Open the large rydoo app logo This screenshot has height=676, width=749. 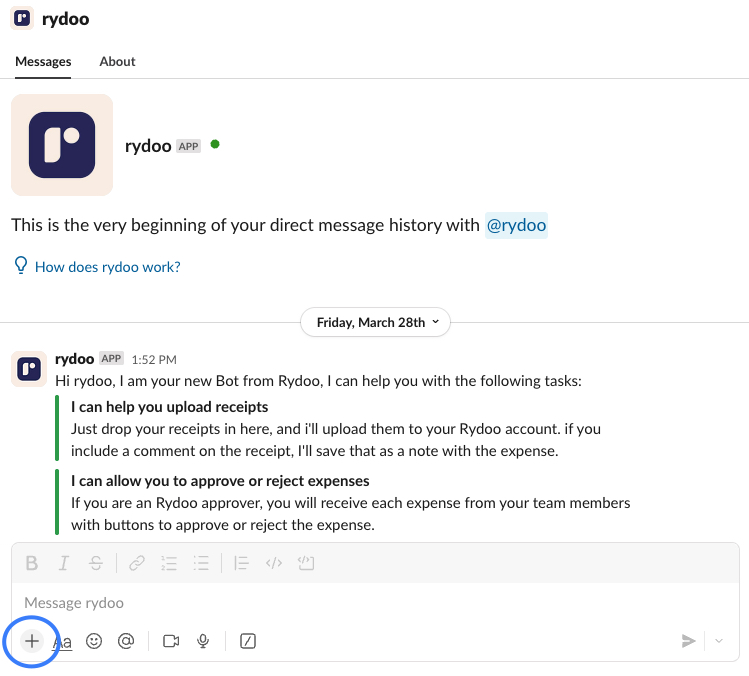point(62,145)
